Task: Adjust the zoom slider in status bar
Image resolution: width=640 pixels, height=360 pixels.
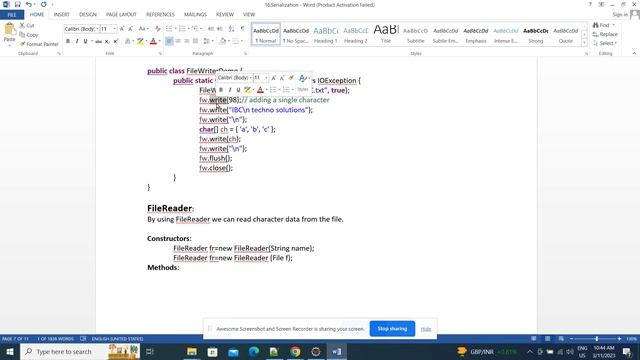Action: tap(596, 339)
